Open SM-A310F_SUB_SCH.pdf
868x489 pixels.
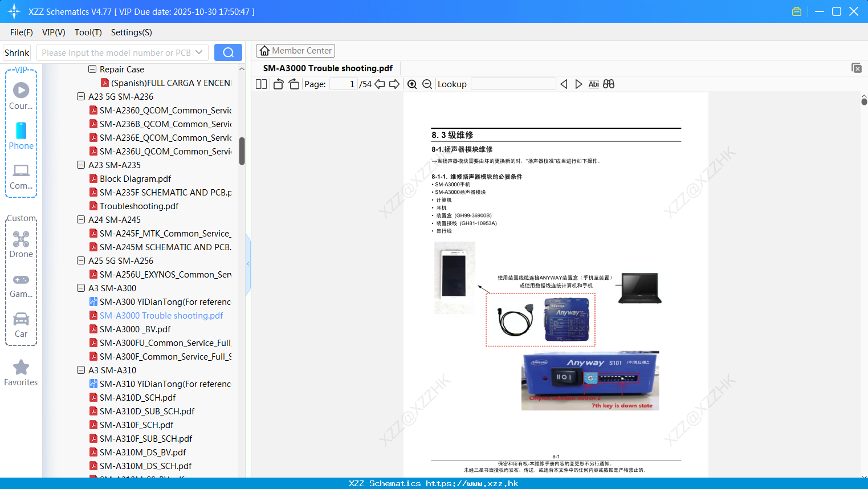[146, 438]
